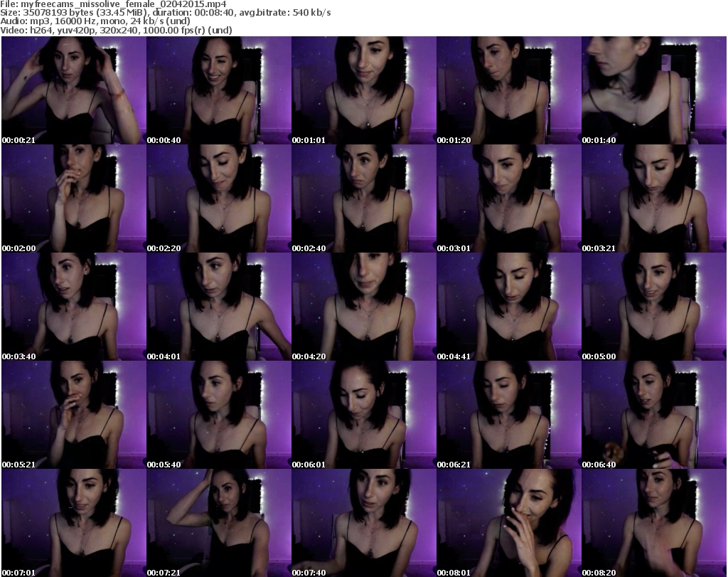Click the thumbnail stamped 00:02:20
Viewport: 728px width, 577px height.
[x=219, y=198]
